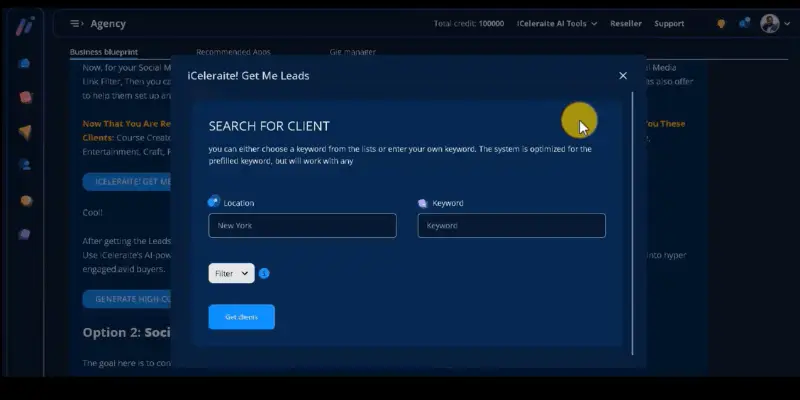Click the Location field with New York
The width and height of the screenshot is (800, 400).
click(x=302, y=226)
